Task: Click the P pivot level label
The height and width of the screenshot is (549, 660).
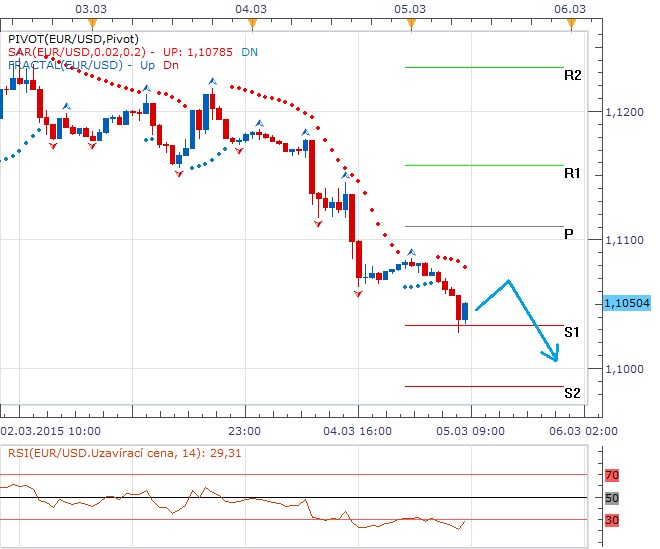Action: (568, 234)
